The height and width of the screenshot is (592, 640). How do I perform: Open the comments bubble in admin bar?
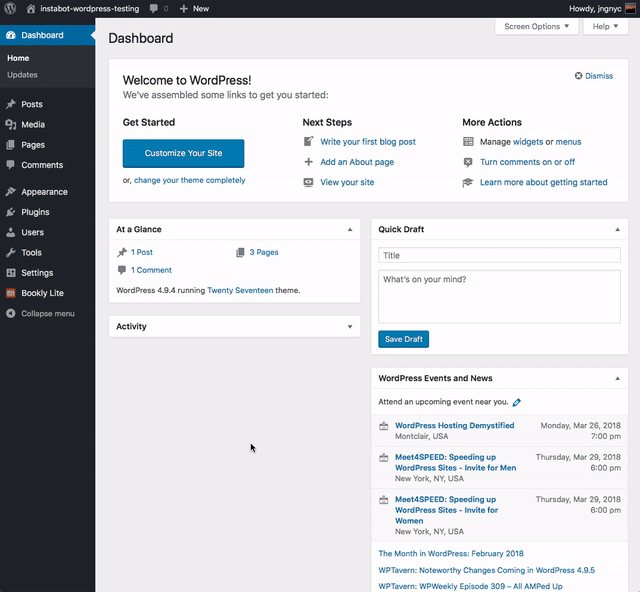(153, 9)
